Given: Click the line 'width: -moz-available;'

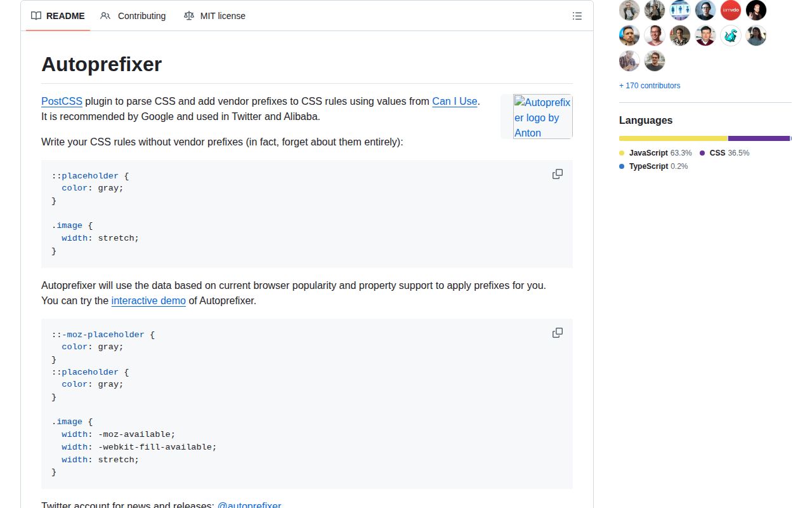Looking at the screenshot, I should tap(118, 434).
